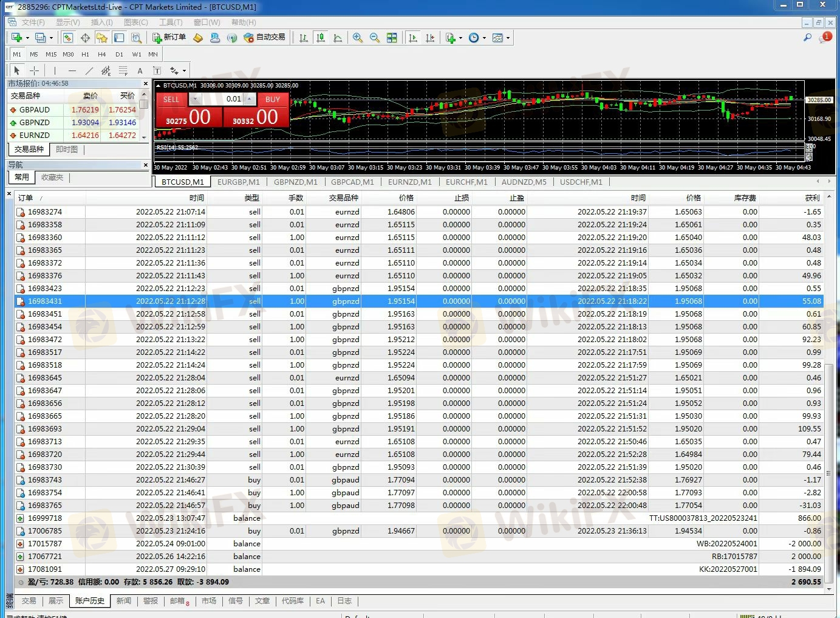Viewport: 840px width, 618px height.
Task: Open the chat notification bubble
Action: 825,38
